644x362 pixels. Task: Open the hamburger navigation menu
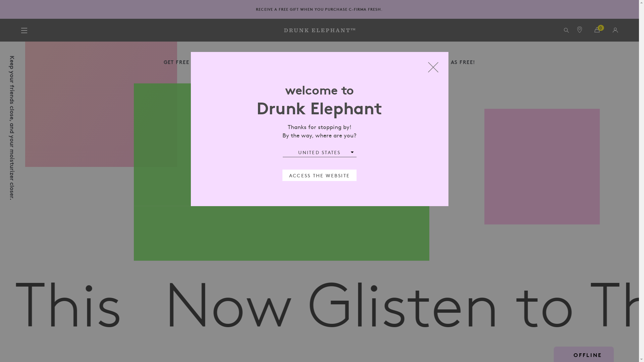click(x=24, y=31)
